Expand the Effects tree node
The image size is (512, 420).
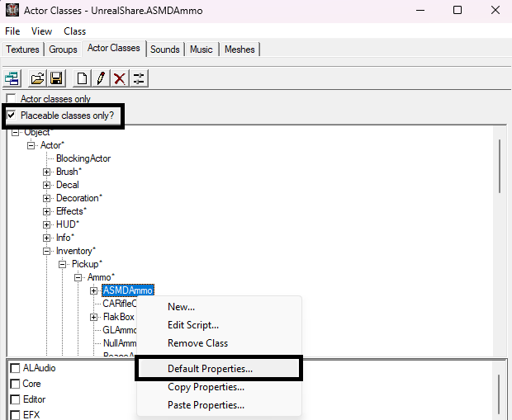coord(47,211)
